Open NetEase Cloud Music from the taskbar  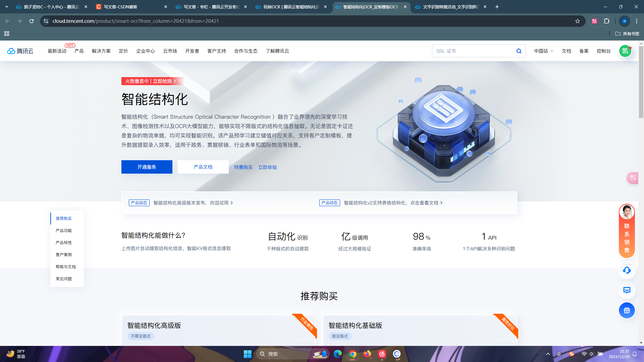click(382, 354)
